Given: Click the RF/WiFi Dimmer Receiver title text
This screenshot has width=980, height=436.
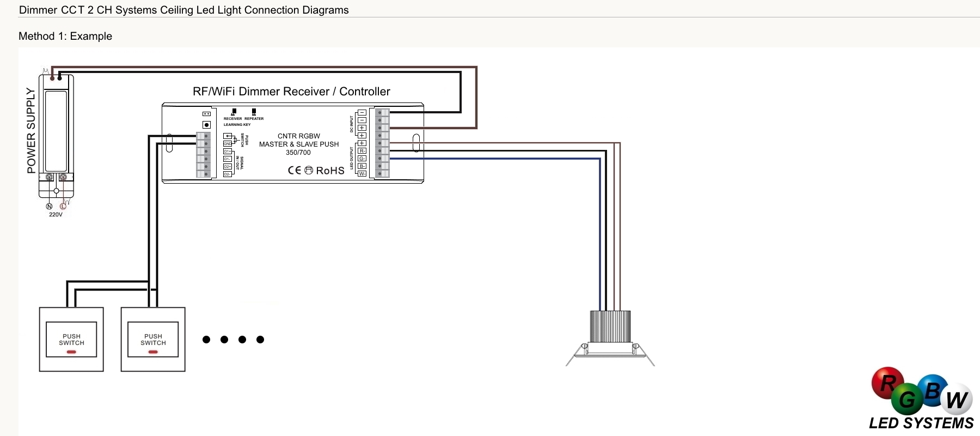Looking at the screenshot, I should [291, 92].
